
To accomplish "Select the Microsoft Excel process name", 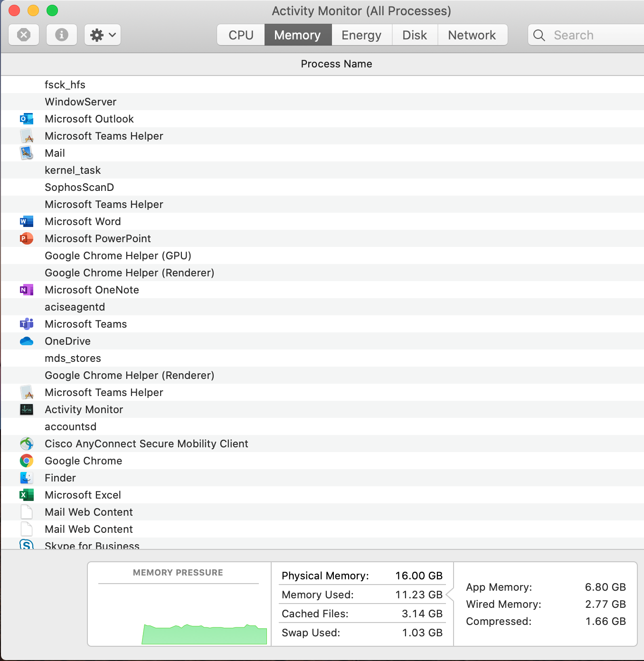I will pyautogui.click(x=83, y=495).
